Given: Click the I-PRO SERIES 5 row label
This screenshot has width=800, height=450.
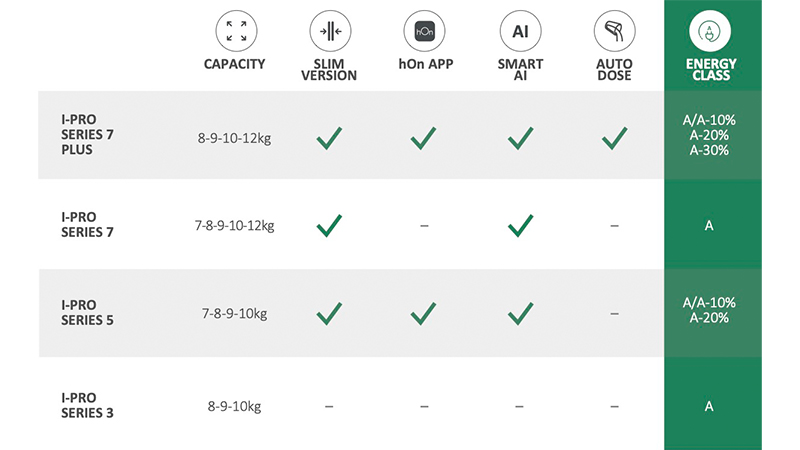Looking at the screenshot, I should [87, 313].
